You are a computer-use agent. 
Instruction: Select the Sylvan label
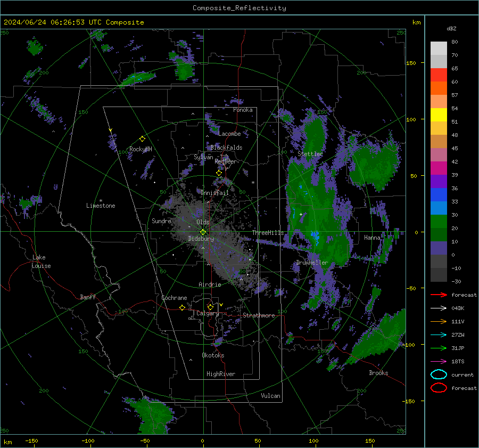(203, 157)
